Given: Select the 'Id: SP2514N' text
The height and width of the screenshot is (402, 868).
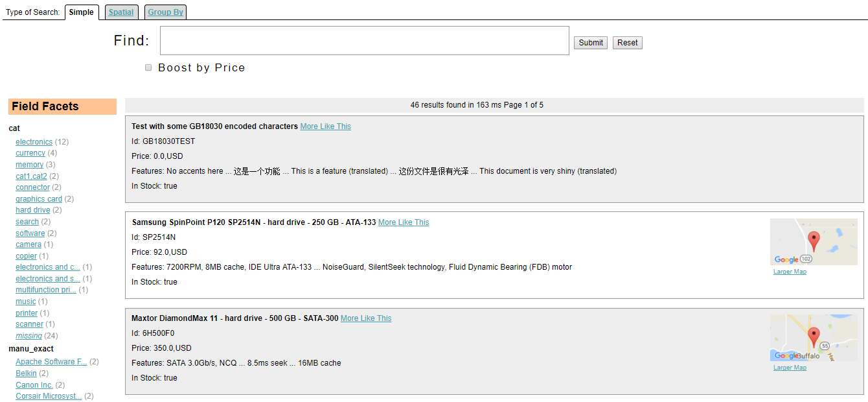Looking at the screenshot, I should click(154, 237).
